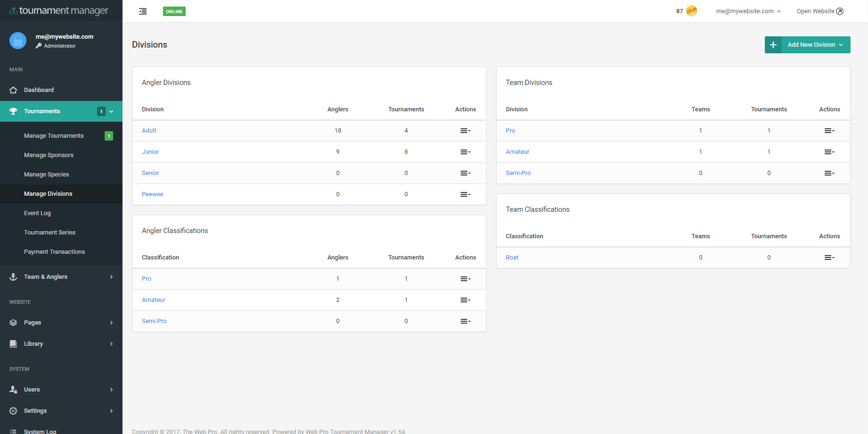868x434 pixels.
Task: Open the Junior angler division link
Action: (150, 152)
